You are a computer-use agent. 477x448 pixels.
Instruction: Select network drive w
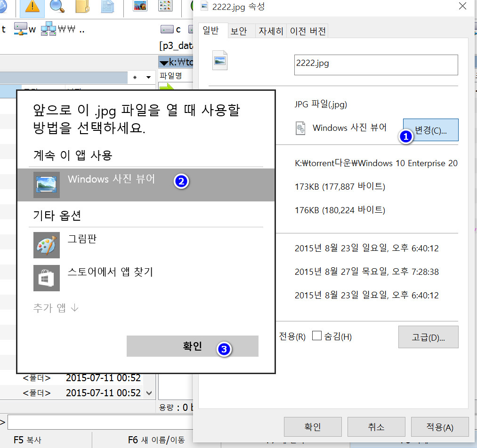25,29
